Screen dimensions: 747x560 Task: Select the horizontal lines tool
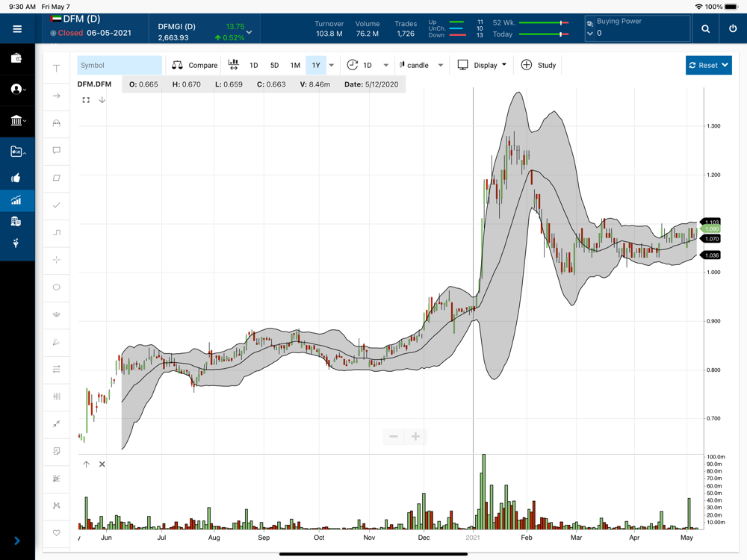pyautogui.click(x=57, y=369)
